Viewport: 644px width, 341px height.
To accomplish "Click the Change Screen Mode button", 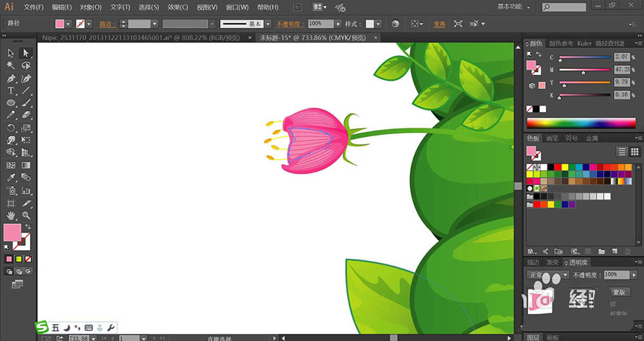I will (17, 284).
